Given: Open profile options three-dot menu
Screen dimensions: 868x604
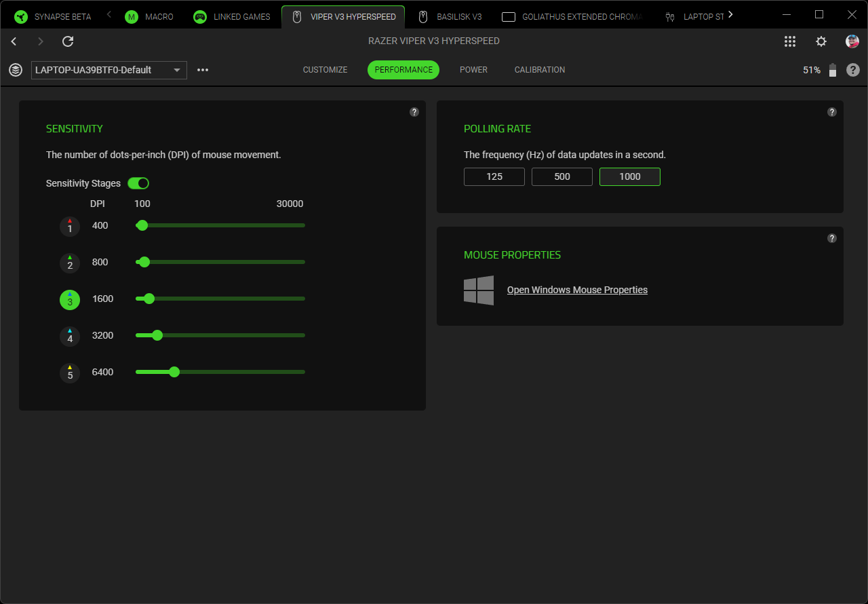Looking at the screenshot, I should click(x=203, y=70).
